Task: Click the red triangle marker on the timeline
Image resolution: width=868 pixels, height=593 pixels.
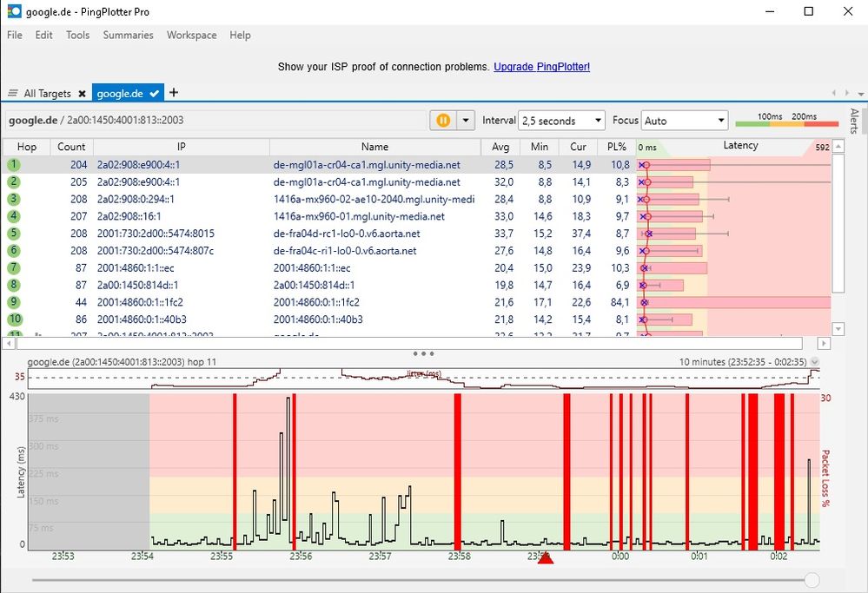Action: [546, 558]
